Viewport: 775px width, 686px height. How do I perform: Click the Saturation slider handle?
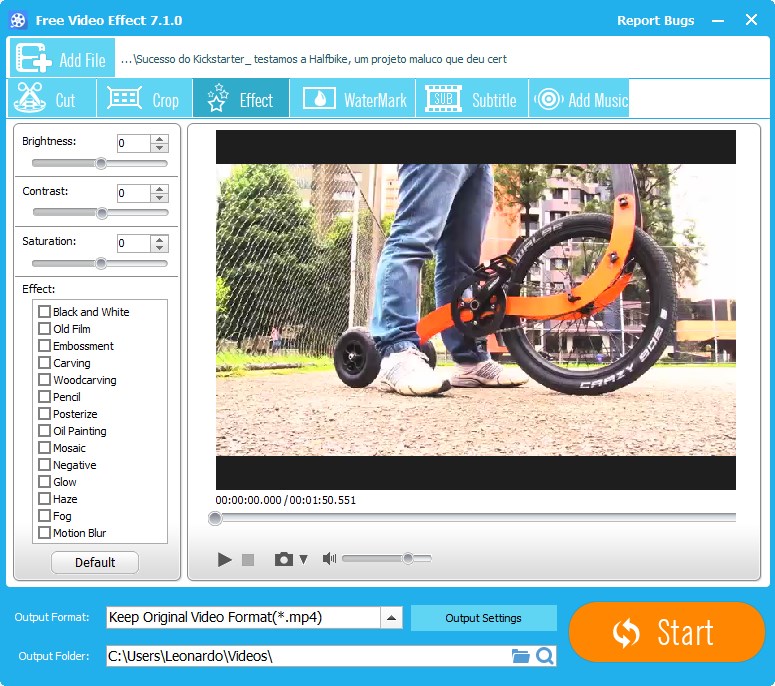tap(101, 263)
